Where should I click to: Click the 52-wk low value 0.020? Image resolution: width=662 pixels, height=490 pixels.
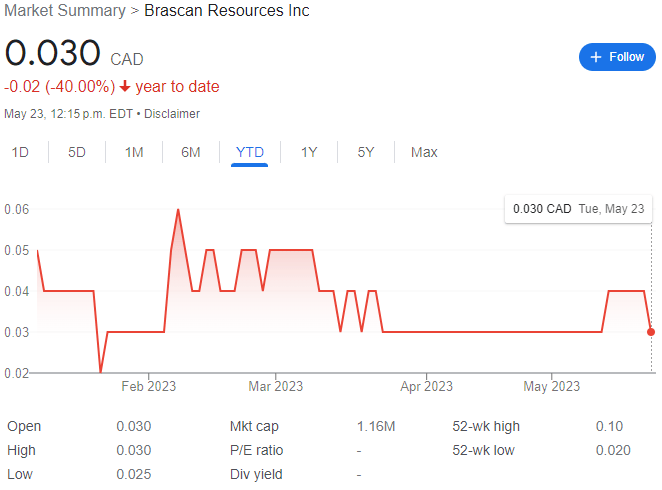point(613,450)
